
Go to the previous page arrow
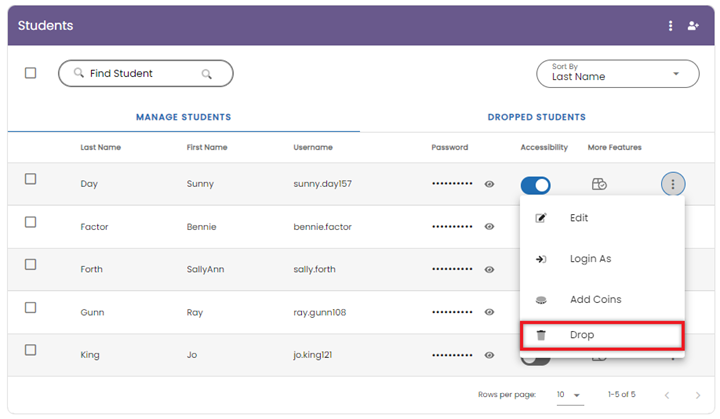(x=667, y=395)
